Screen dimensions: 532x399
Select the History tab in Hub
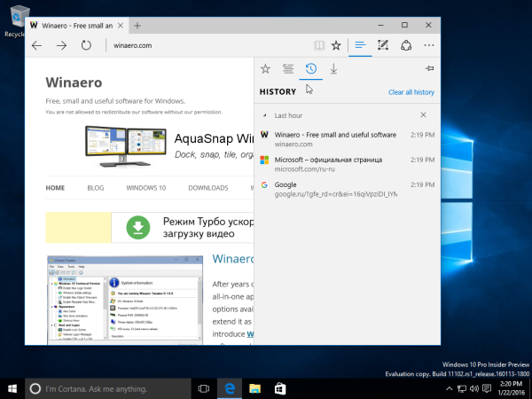coord(311,69)
